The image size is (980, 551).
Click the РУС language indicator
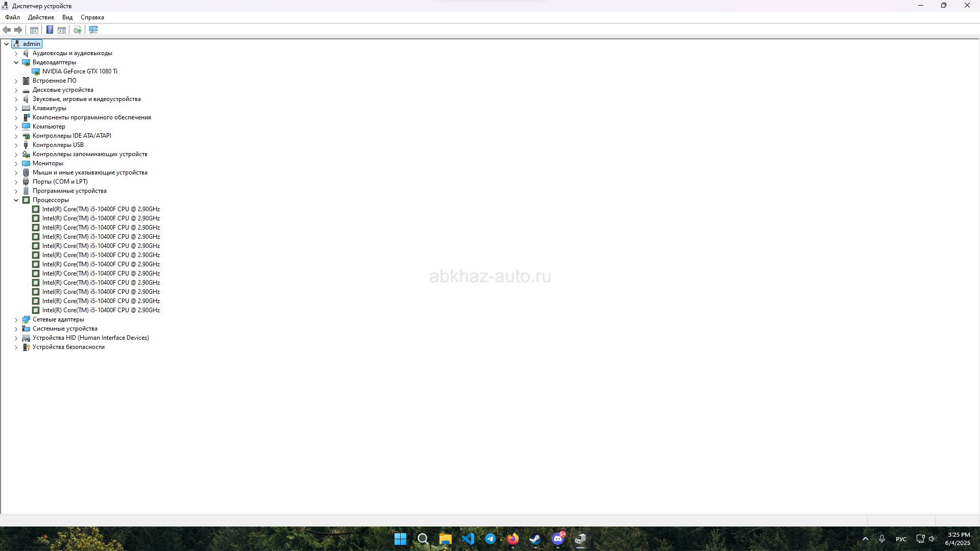click(901, 539)
